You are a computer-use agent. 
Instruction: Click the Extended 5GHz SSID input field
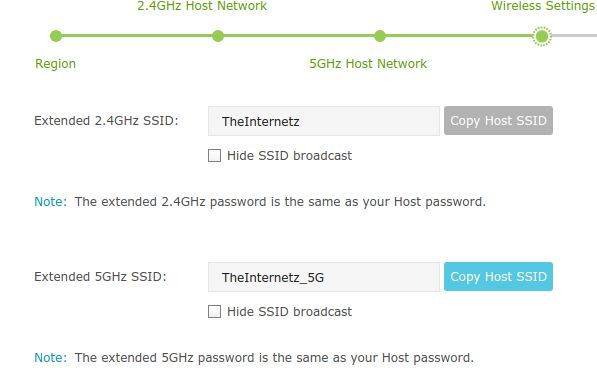pos(324,277)
